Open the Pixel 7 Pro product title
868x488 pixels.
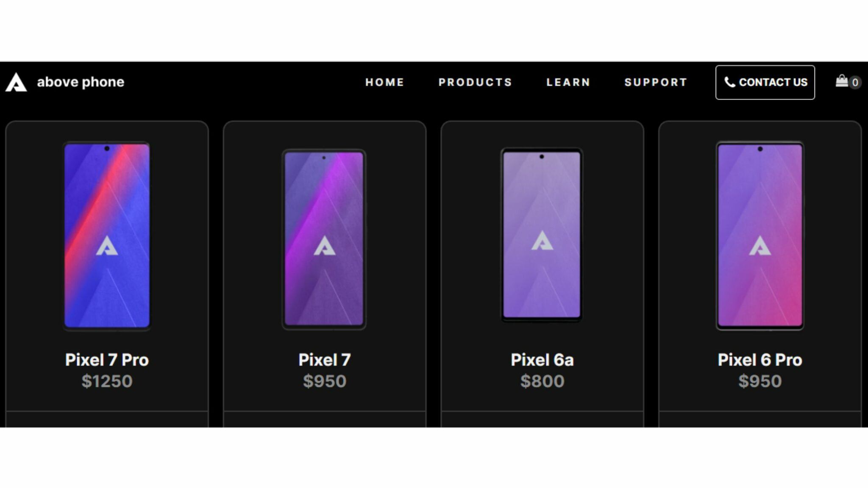click(106, 360)
